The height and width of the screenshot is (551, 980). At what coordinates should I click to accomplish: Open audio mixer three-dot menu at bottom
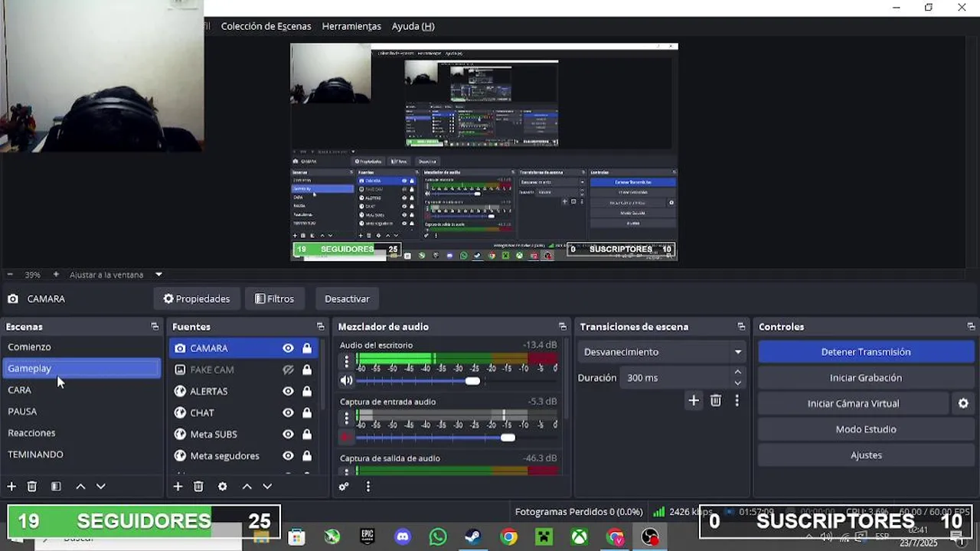coord(367,487)
